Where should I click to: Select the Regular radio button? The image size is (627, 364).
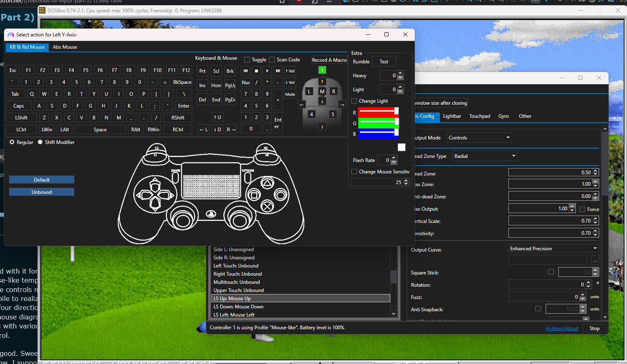pos(12,142)
